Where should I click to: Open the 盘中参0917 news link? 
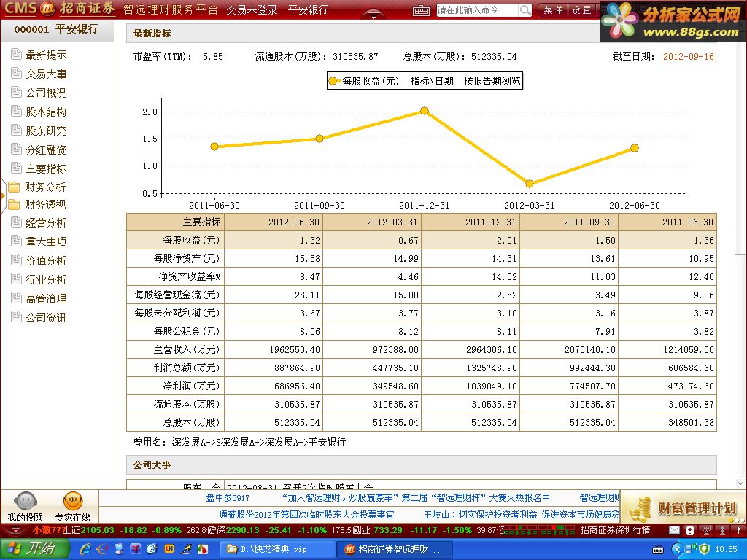tap(228, 497)
